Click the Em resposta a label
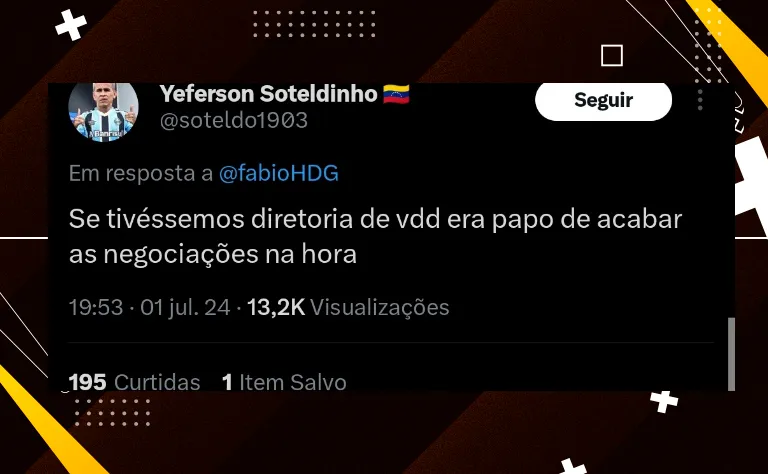The image size is (768, 474). tap(141, 173)
